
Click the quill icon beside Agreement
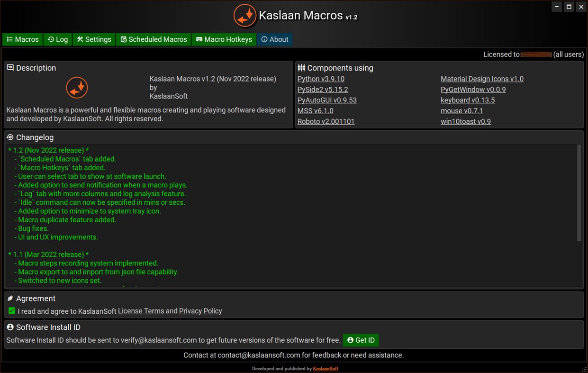[x=9, y=299]
